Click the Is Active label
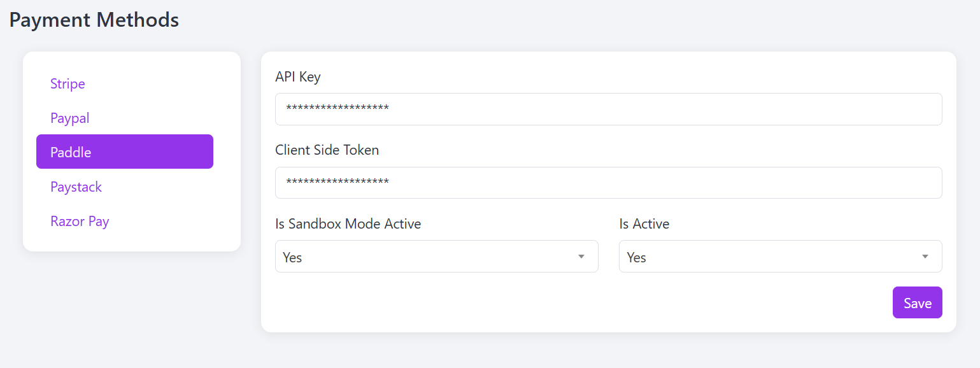Screen dimensions: 980x368 coord(644,223)
